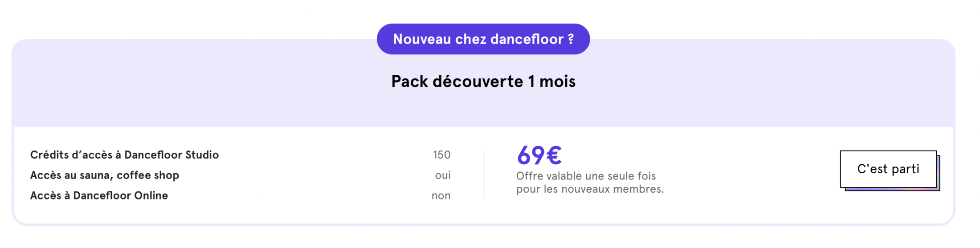Click the question mark in the purple badge
Viewport: 980px width, 248px height.
click(x=571, y=39)
